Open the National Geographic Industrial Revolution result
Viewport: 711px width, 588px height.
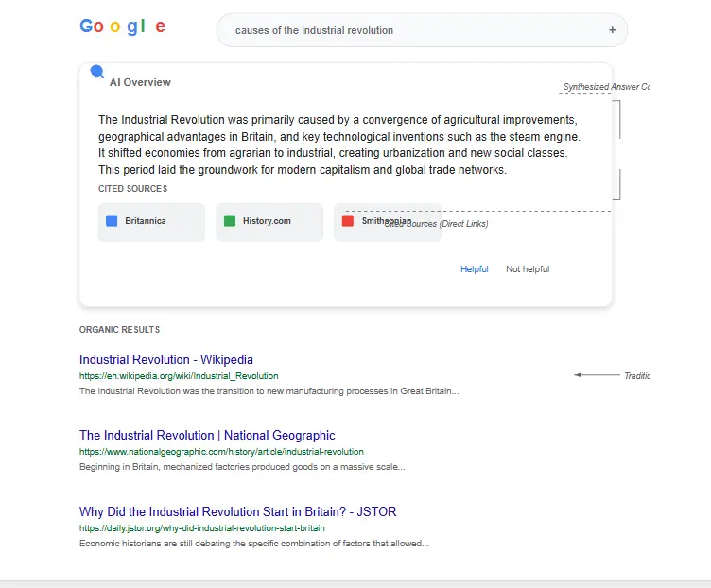point(207,435)
